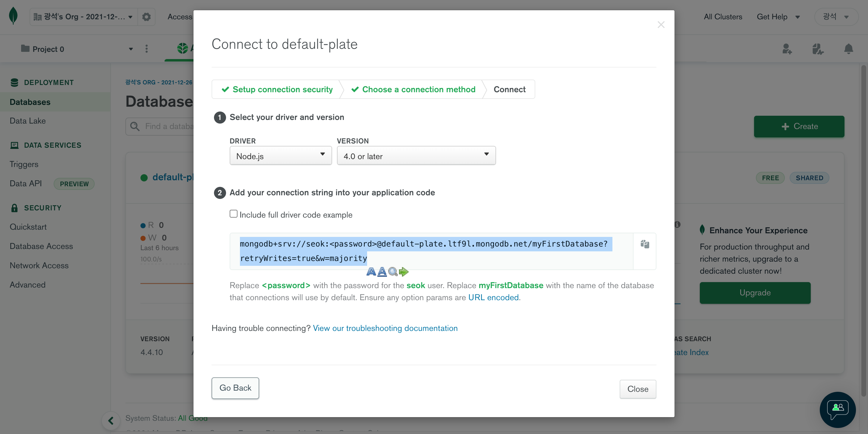The image size is (868, 434).
Task: Click the Atlas leaf tab icon
Action: pyautogui.click(x=183, y=49)
